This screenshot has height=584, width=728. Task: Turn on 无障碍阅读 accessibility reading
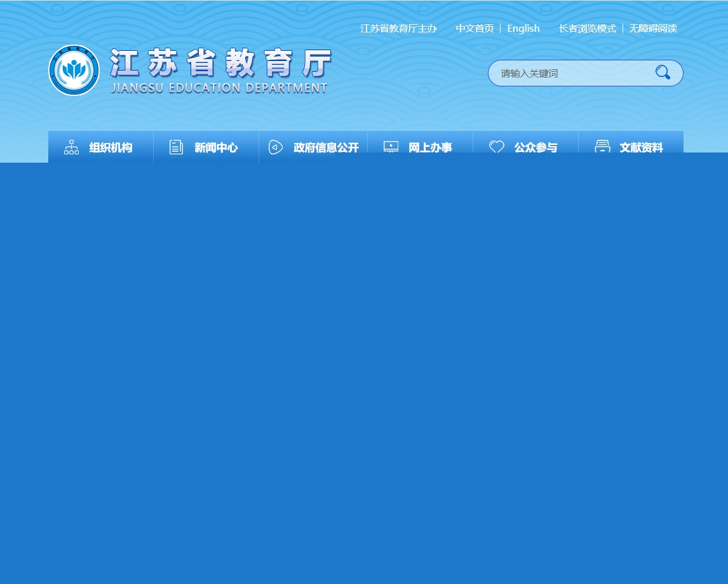[x=653, y=29]
